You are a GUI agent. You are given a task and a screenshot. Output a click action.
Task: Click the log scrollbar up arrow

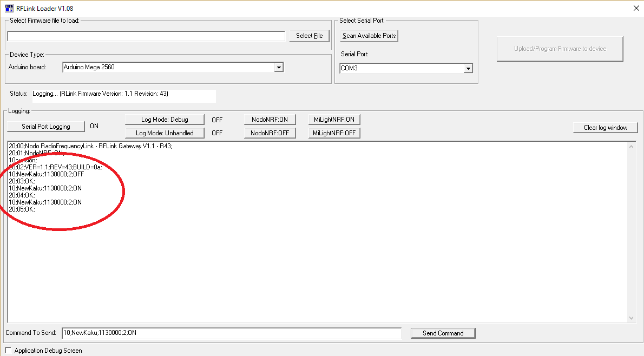(x=631, y=147)
